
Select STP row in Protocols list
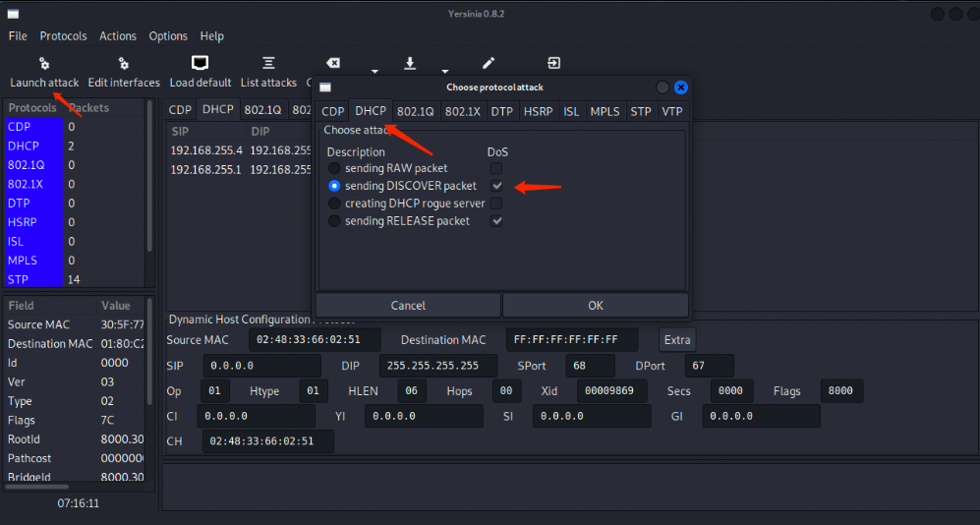75,279
